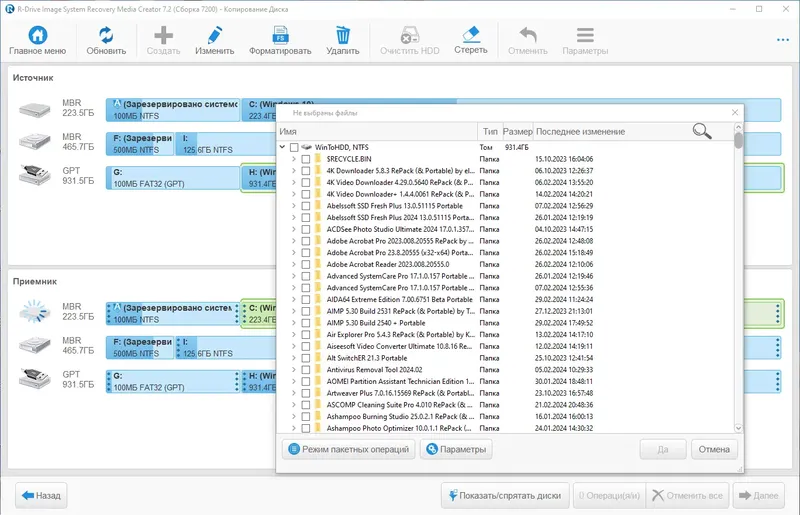Click the source G: 100МБ FAT32 partition
The width and height of the screenshot is (800, 515).
173,178
